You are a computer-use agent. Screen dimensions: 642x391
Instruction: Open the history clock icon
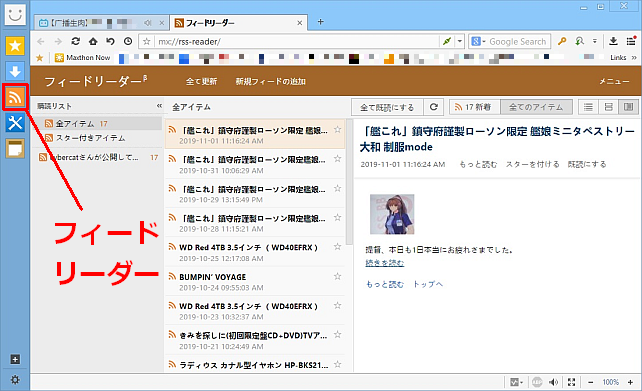[128, 41]
